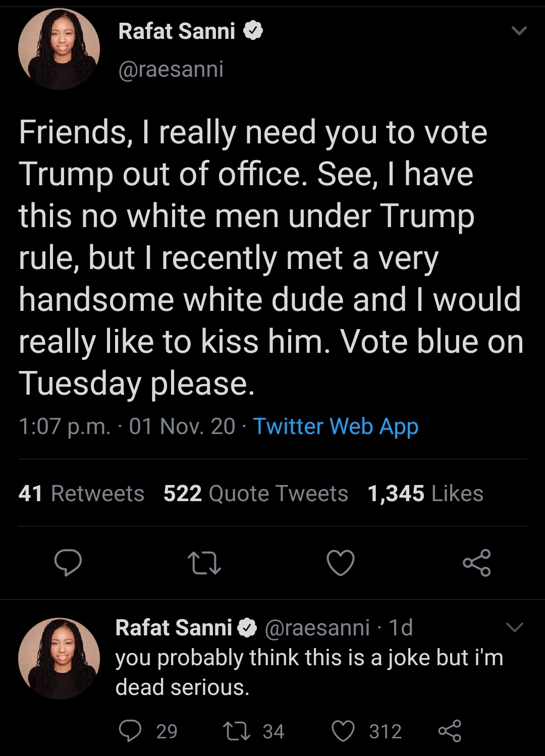
Task: Retweet the main Trump vote tweet
Action: (204, 563)
